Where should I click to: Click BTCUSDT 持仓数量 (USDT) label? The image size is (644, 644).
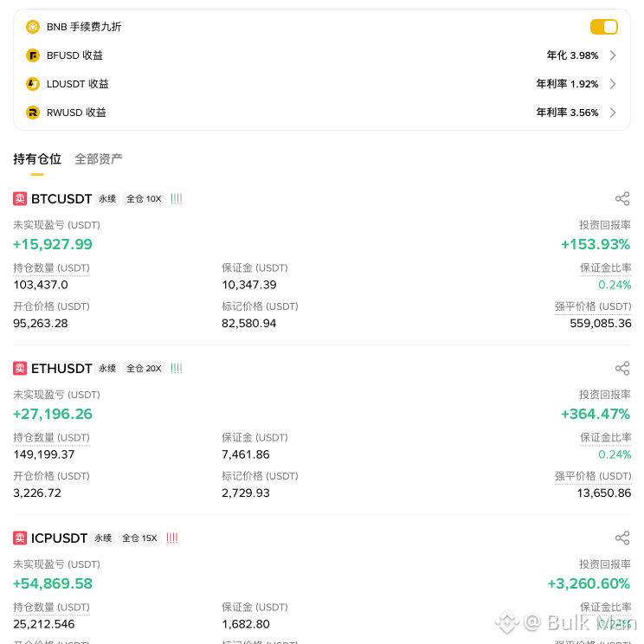coord(51,267)
